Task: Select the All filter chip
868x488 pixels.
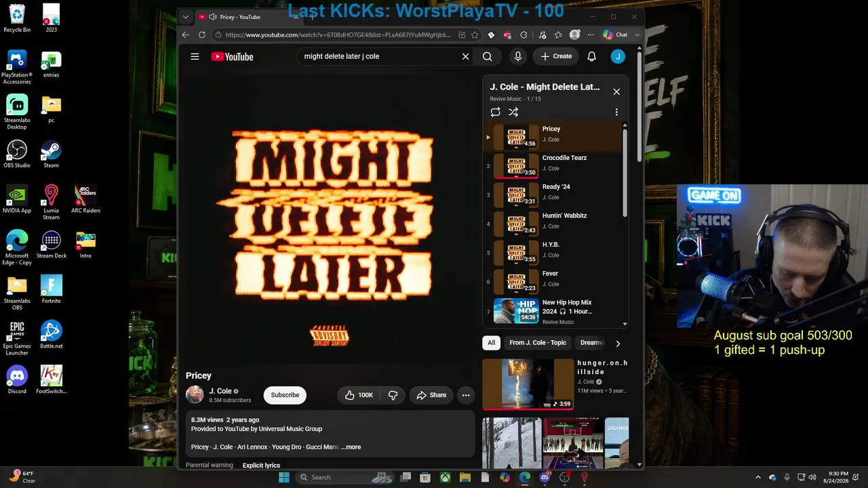Action: 492,343
